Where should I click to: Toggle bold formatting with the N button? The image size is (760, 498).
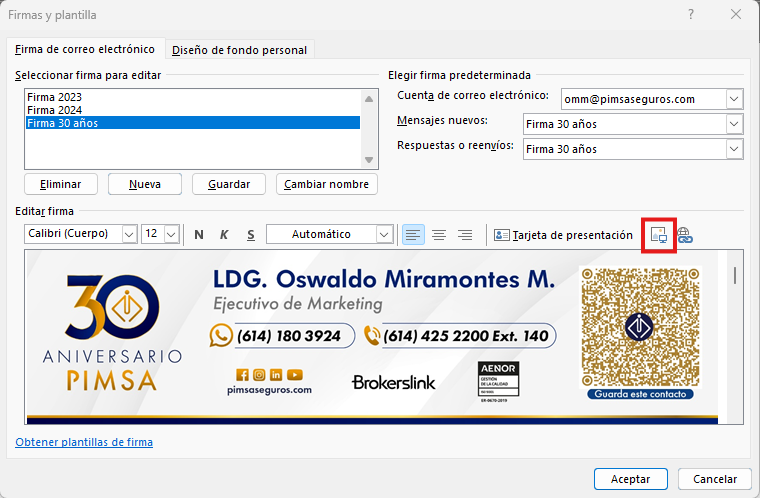199,235
